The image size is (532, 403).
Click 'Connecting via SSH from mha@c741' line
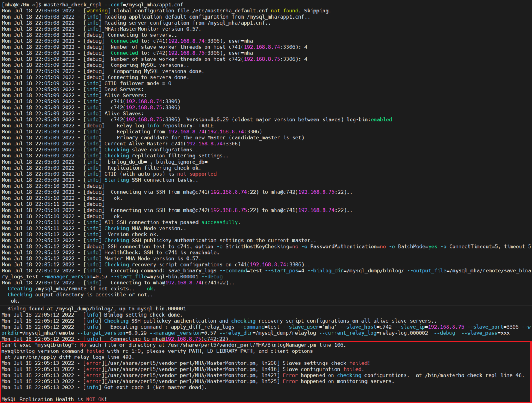click(x=231, y=192)
